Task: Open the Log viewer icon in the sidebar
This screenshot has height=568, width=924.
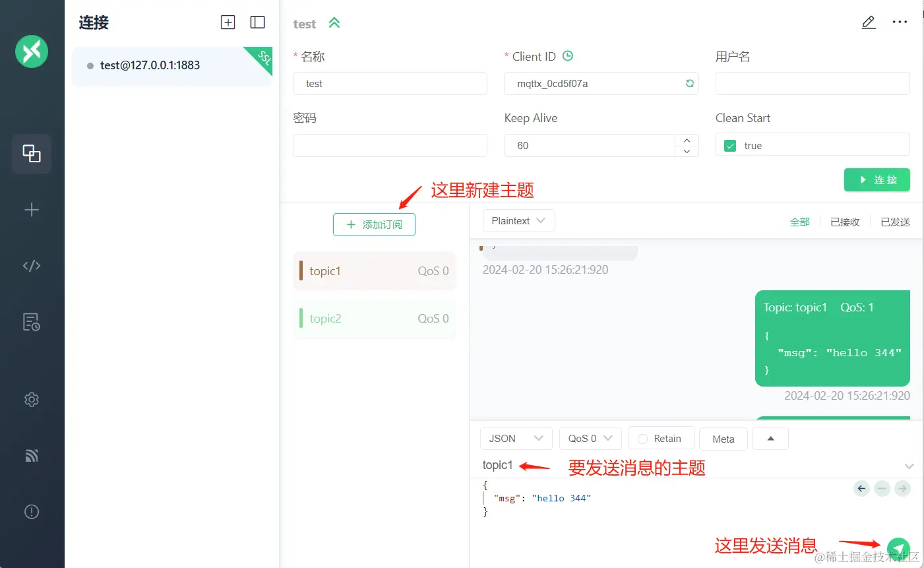Action: tap(31, 322)
